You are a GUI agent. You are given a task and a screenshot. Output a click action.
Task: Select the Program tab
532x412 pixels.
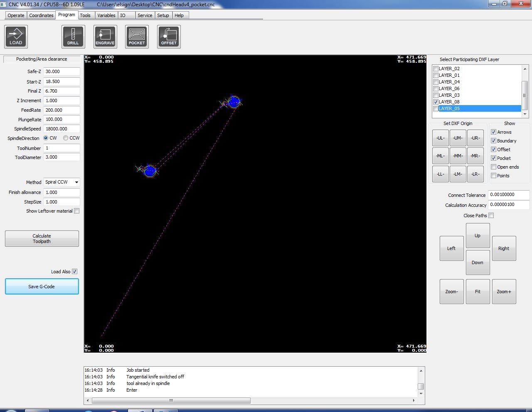click(x=66, y=15)
